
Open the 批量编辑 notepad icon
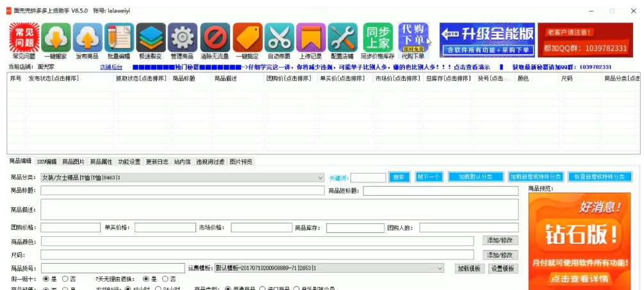(x=119, y=38)
